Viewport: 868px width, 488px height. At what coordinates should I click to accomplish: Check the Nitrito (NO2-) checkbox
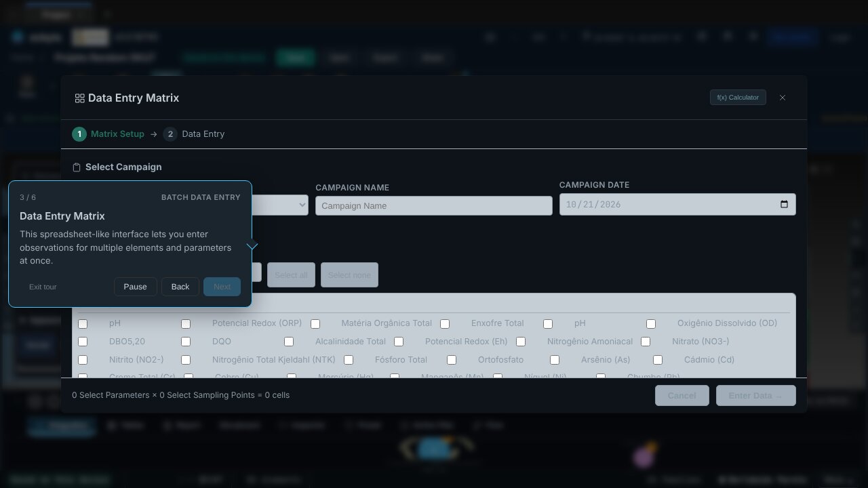tap(83, 360)
